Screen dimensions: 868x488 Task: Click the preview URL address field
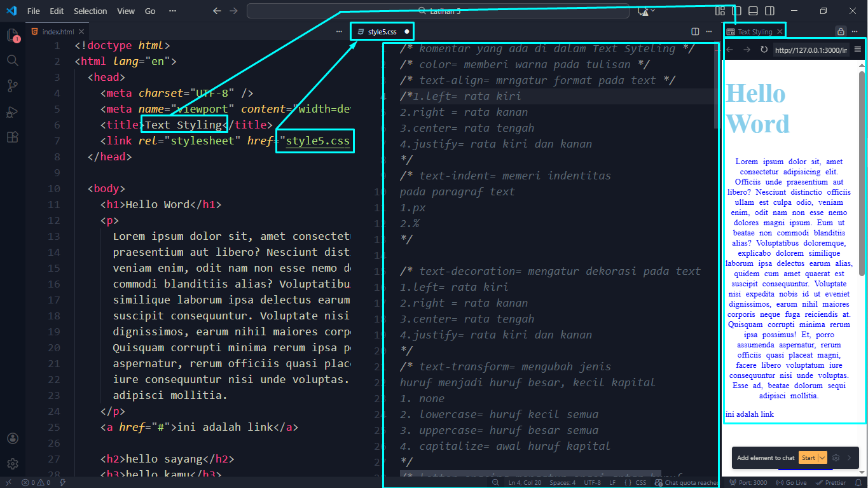(x=810, y=50)
